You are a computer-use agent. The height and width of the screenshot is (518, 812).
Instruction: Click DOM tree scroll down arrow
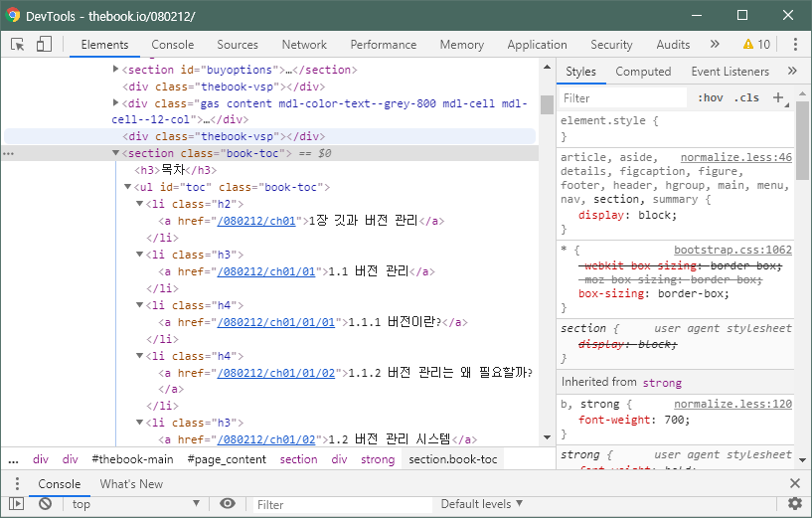(547, 437)
